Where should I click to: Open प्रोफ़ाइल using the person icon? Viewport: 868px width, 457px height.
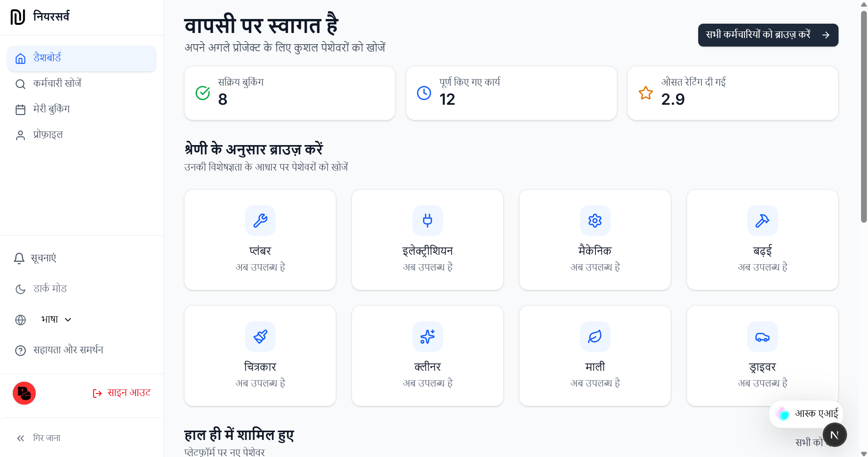click(20, 135)
